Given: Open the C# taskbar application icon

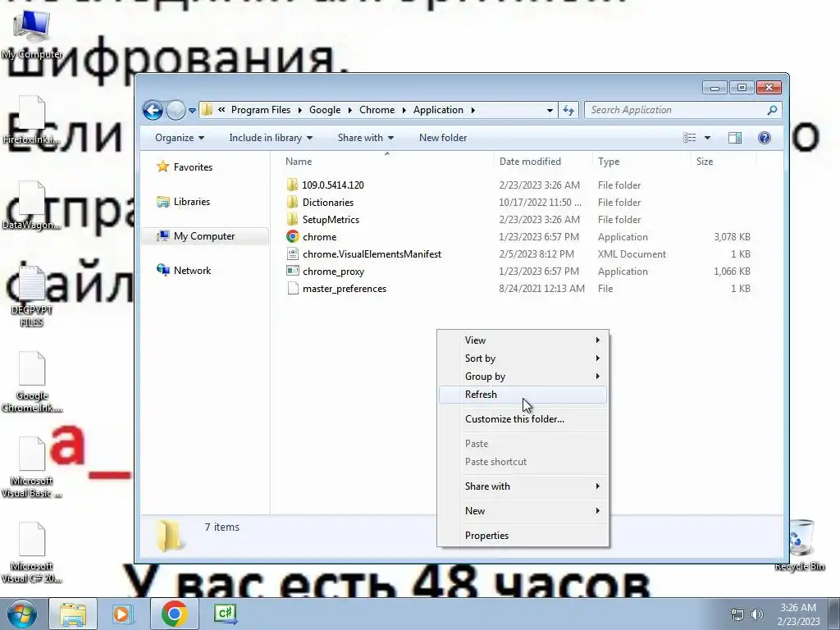Looking at the screenshot, I should tap(225, 614).
